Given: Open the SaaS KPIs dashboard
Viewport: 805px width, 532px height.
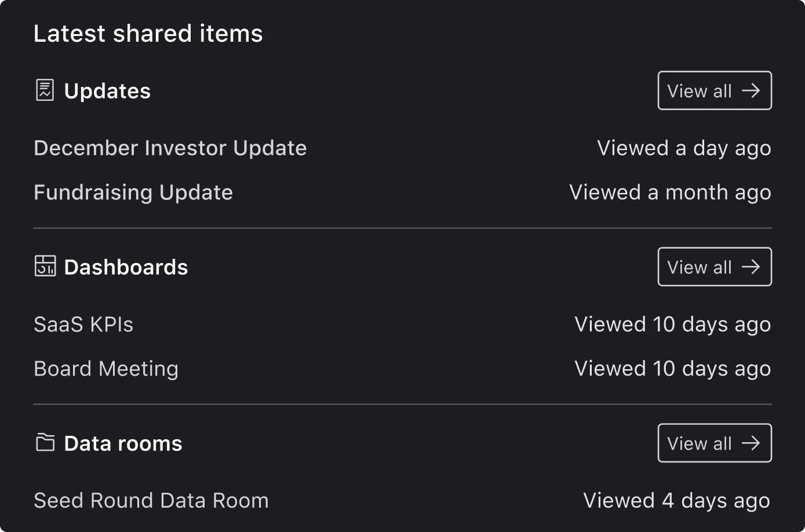Looking at the screenshot, I should 83,325.
